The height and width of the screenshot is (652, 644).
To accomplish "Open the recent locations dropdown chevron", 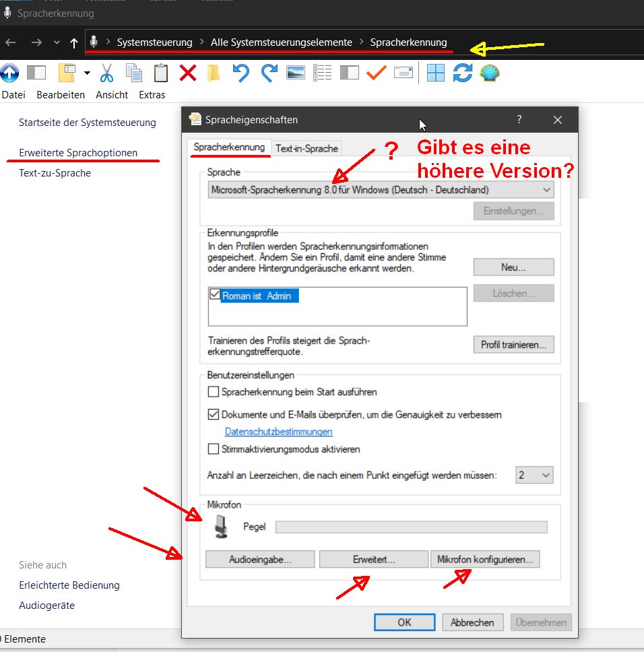I will [57, 42].
